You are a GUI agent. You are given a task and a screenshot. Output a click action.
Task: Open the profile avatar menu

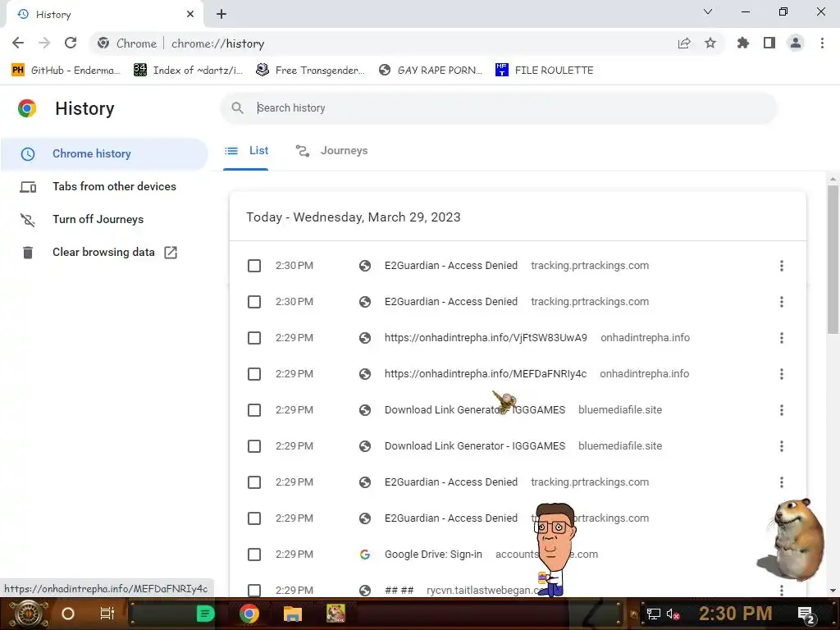[796, 43]
